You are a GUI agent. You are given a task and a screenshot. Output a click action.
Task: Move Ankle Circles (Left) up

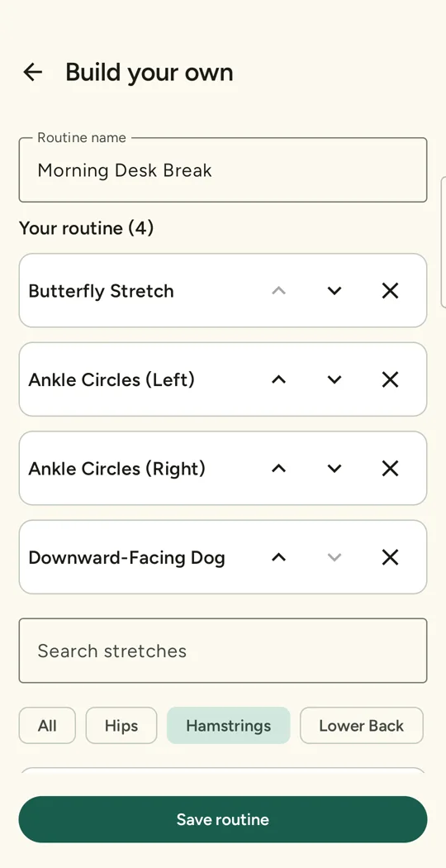point(278,379)
